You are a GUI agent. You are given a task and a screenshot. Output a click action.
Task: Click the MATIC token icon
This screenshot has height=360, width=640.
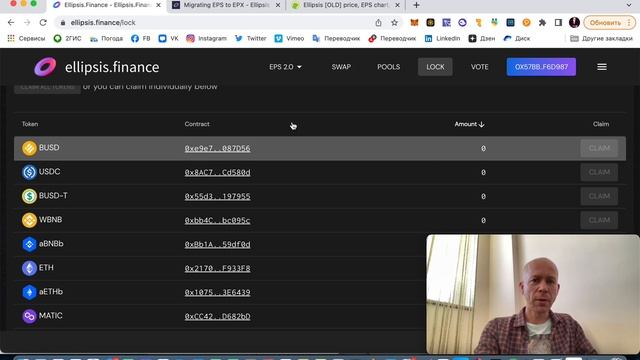pyautogui.click(x=29, y=316)
